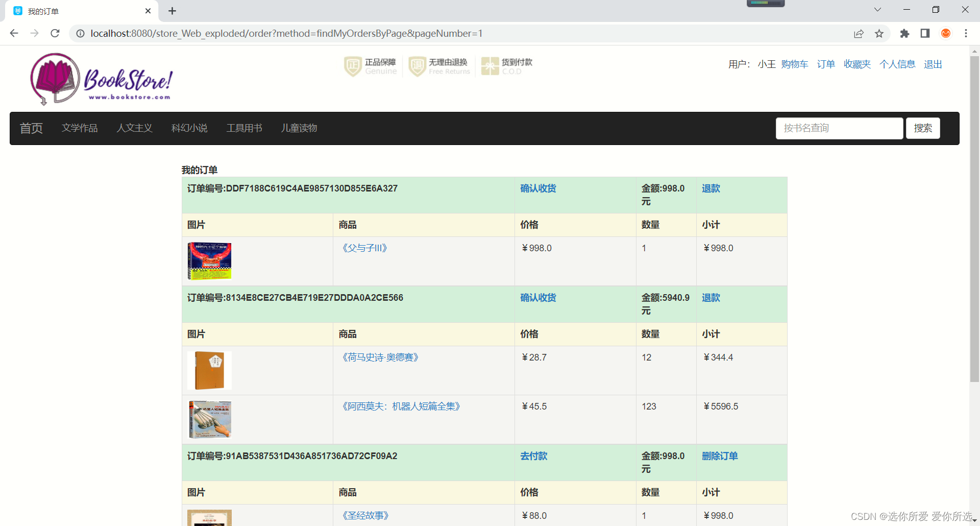This screenshot has height=526, width=980.
Task: Request 退款 for order 8134E8CE…
Action: [x=710, y=298]
